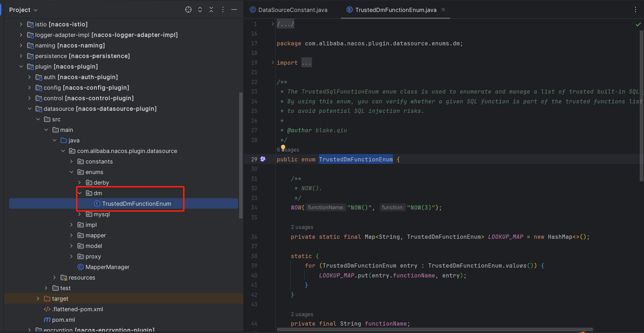Click the 2 usages hint above functionName field

coord(302,314)
